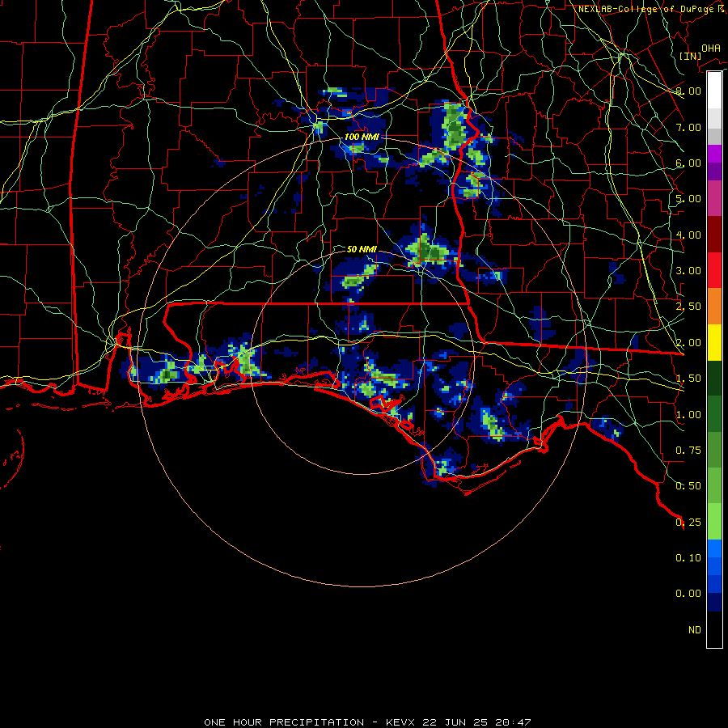Click the 8.00 legend value

(x=688, y=91)
